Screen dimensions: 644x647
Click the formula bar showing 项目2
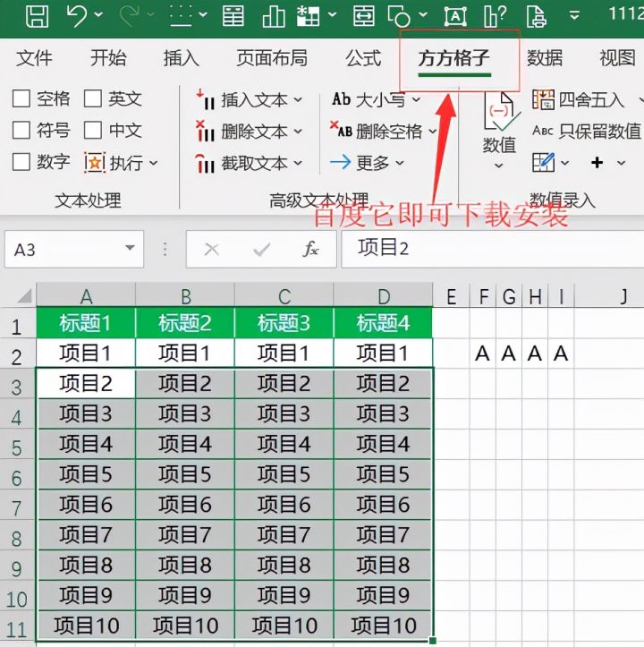tap(493, 250)
